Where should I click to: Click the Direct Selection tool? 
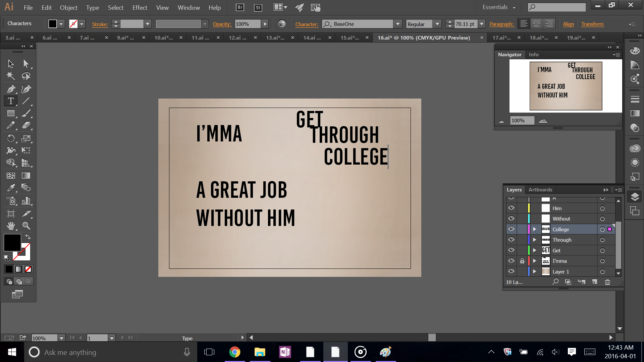click(26, 64)
